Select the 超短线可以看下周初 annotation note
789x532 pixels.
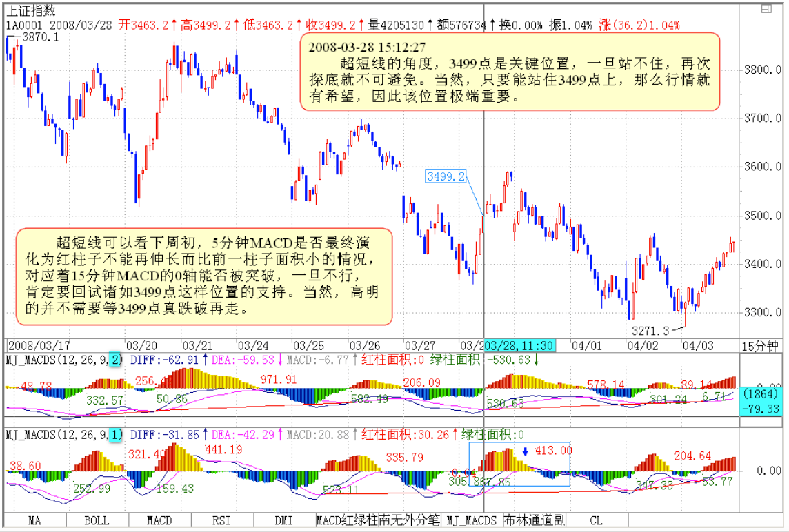click(203, 276)
